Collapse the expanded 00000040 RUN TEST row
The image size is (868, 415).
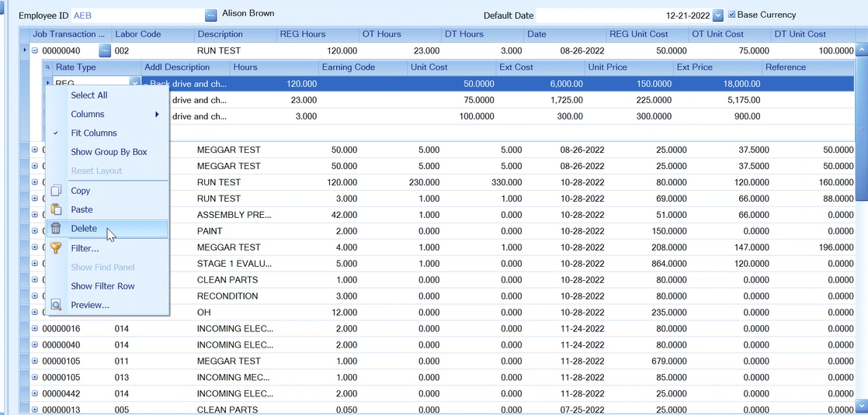(x=34, y=51)
